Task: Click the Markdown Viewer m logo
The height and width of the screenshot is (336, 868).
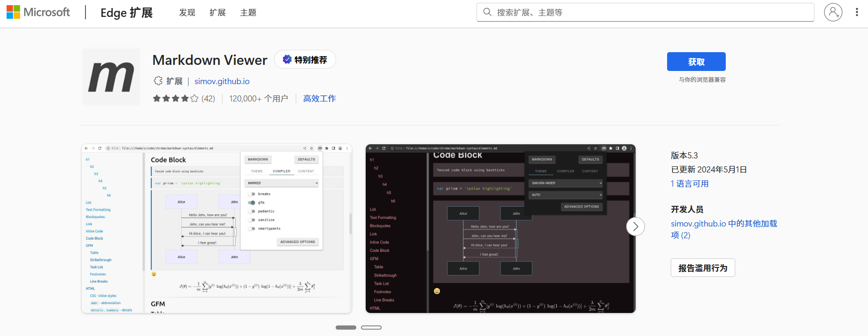Action: (111, 77)
